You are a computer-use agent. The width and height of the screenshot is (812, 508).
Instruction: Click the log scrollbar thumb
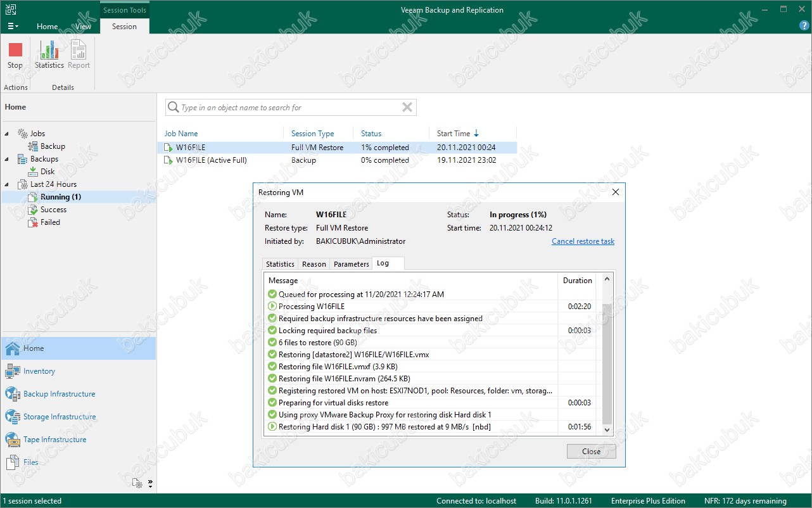pos(607,363)
